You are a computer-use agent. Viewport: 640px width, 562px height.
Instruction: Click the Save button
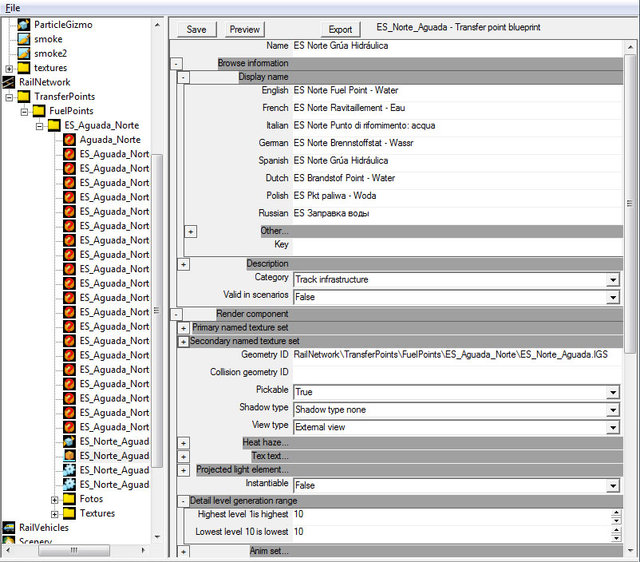pos(196,29)
